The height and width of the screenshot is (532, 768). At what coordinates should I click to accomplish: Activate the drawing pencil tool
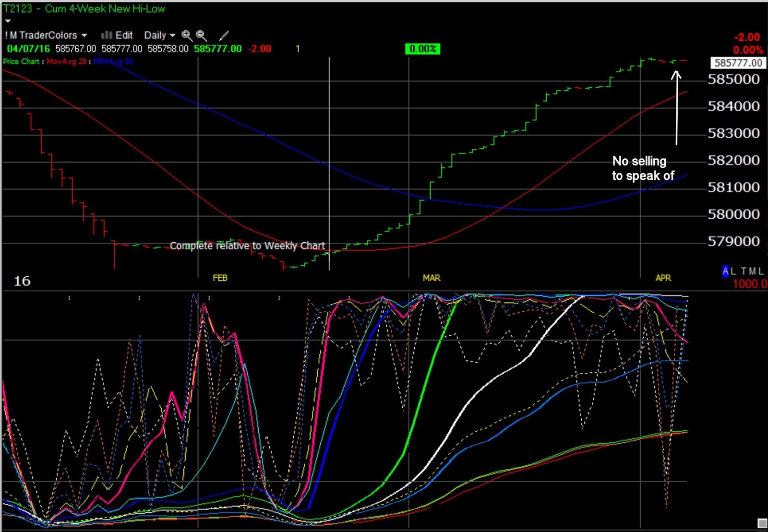pos(223,35)
